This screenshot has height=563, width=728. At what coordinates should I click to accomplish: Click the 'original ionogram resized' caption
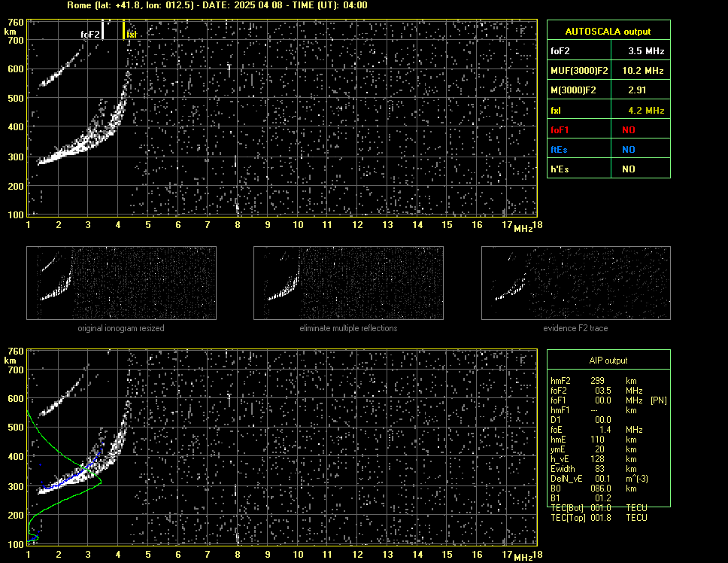click(x=121, y=328)
